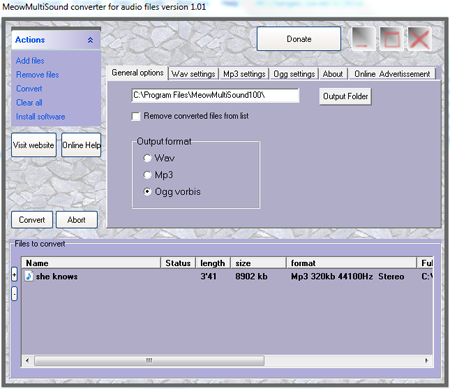Collapse the Actions panel chevron

(x=90, y=40)
